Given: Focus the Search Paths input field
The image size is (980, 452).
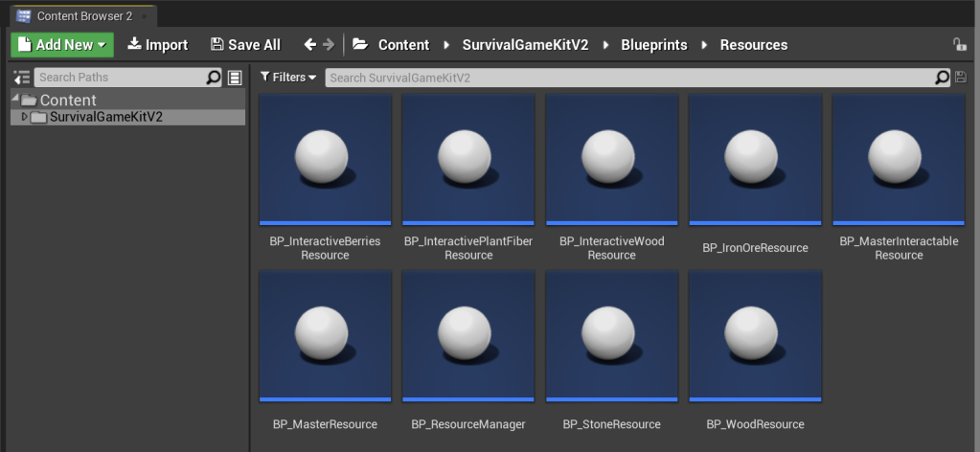Looking at the screenshot, I should pos(120,78).
